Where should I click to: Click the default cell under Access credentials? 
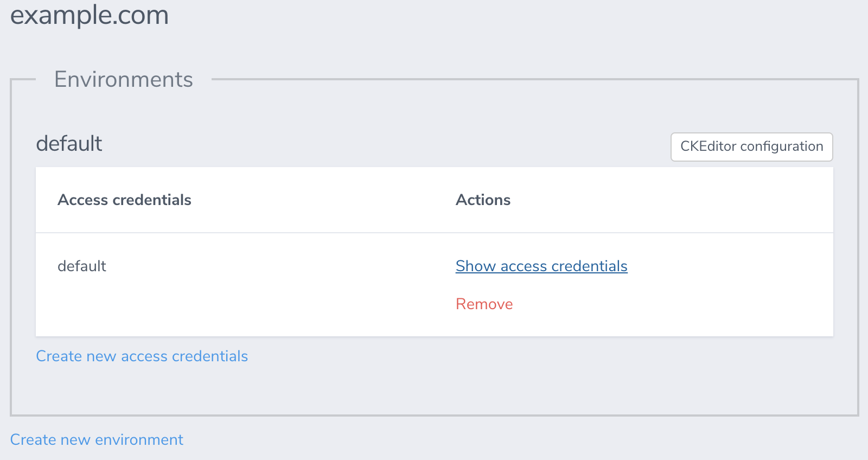click(x=82, y=266)
